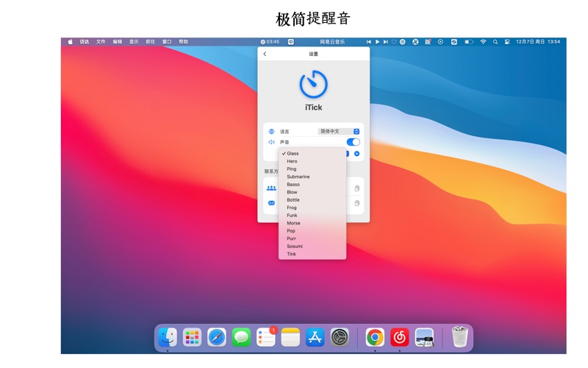588x368 pixels.
Task: Open Preview from the dock
Action: point(425,337)
